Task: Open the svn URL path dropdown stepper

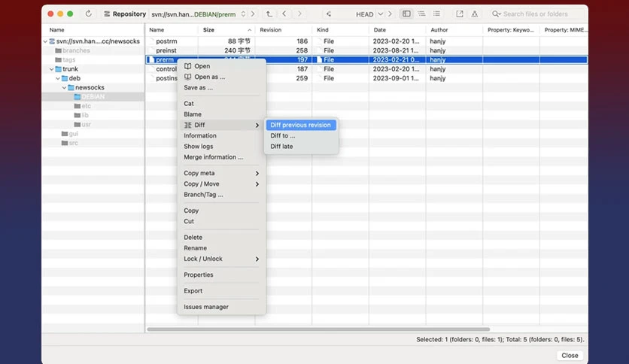Action: 243,14
